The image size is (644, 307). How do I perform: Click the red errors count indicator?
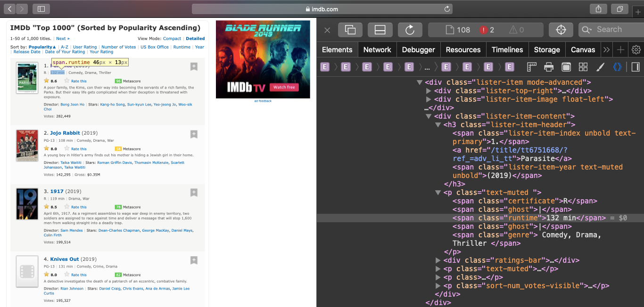(487, 30)
